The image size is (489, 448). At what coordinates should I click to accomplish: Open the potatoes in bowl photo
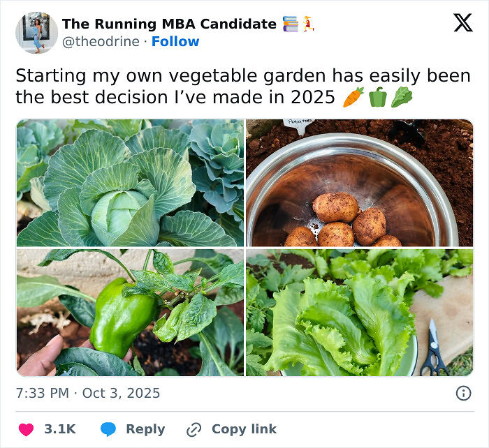pos(359,183)
